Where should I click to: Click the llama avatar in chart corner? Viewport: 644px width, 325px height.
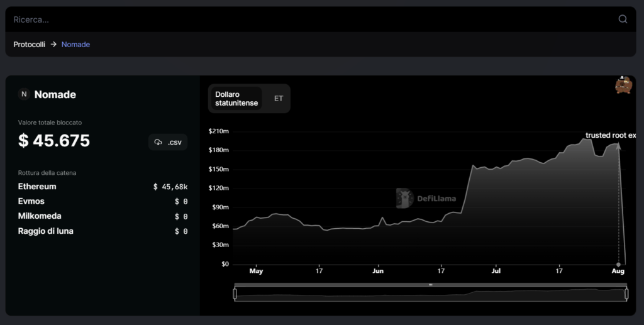(x=623, y=85)
